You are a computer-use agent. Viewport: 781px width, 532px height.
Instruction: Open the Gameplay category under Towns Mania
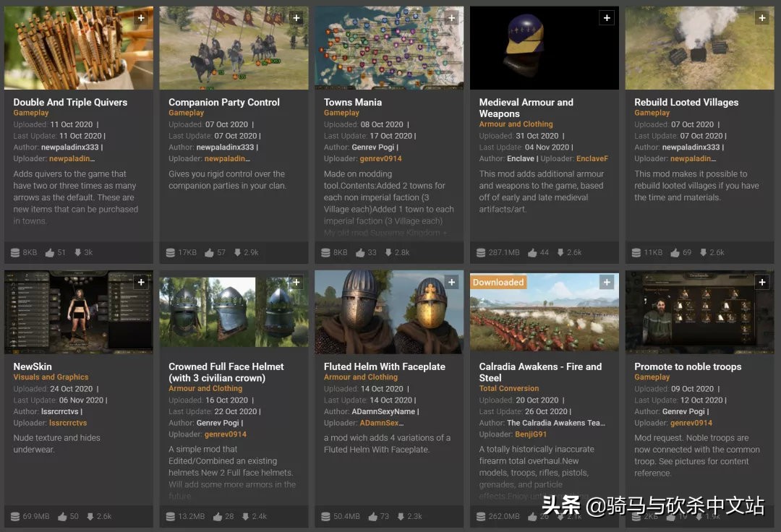pos(341,112)
